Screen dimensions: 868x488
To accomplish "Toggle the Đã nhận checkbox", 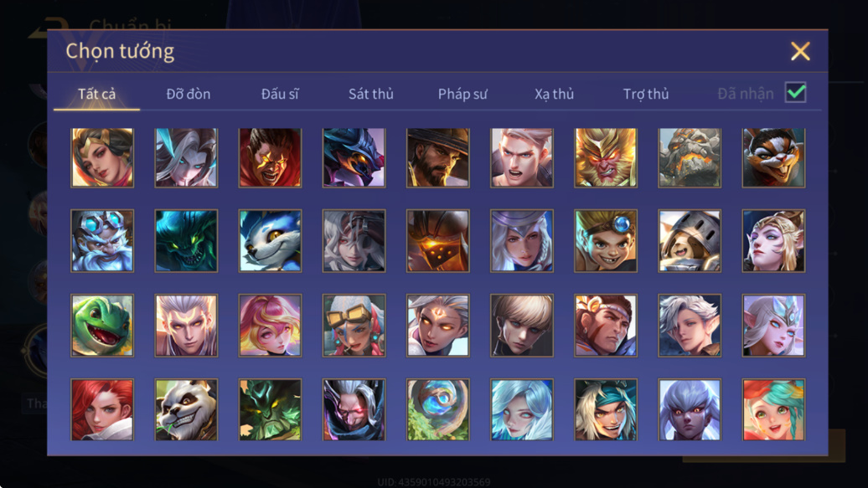I will coord(795,92).
